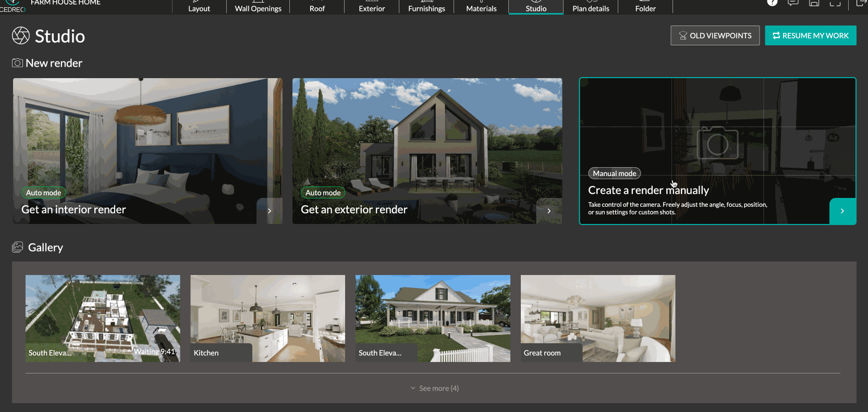
Task: Select the Exterior tab
Action: coord(372,7)
